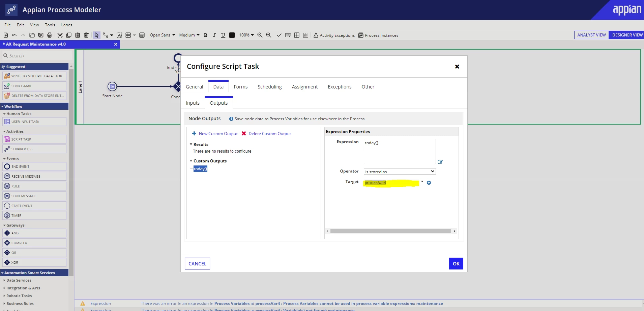Switch to DESIGNER VIEW
The width and height of the screenshot is (644, 311).
(627, 35)
